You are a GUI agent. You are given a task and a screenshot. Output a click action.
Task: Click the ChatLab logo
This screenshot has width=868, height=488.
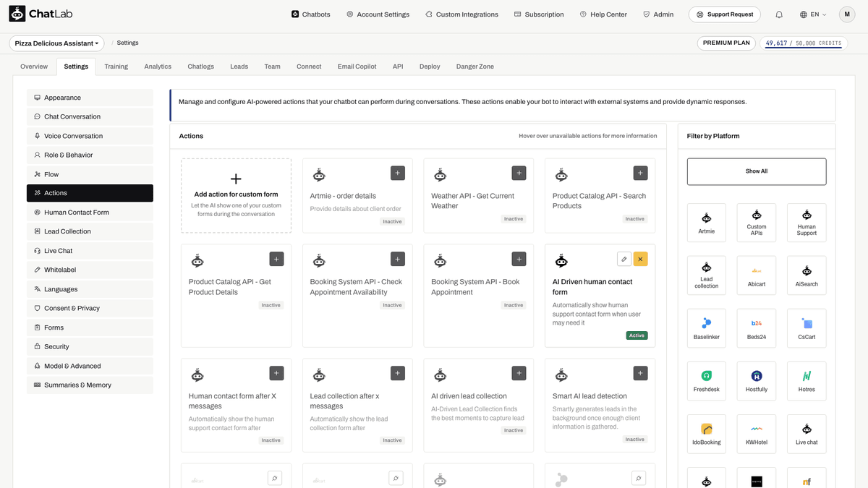click(41, 14)
